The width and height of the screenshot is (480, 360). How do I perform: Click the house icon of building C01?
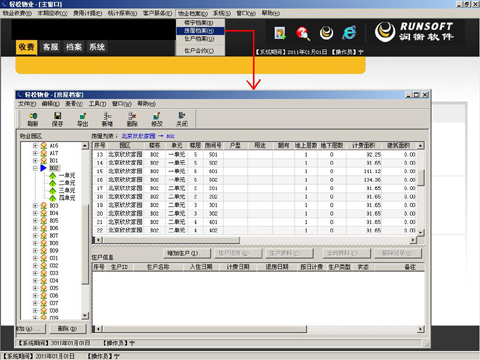click(44, 258)
